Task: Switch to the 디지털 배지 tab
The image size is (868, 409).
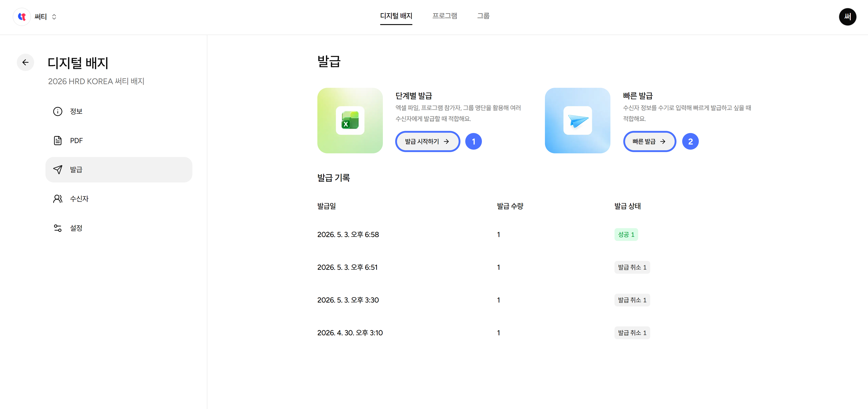Action: 396,16
